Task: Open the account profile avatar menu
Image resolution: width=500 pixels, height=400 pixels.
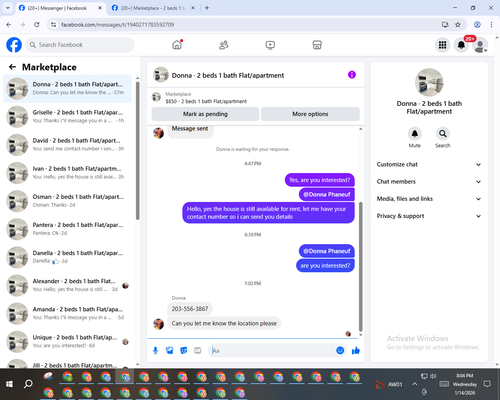Action: point(480,45)
